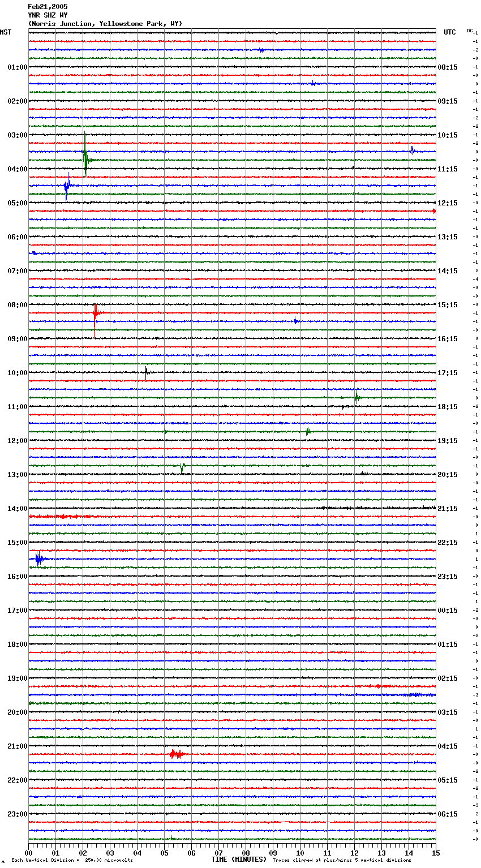Pick the 11:15 UTC time label
This screenshot has height=868, width=481.
(448, 169)
